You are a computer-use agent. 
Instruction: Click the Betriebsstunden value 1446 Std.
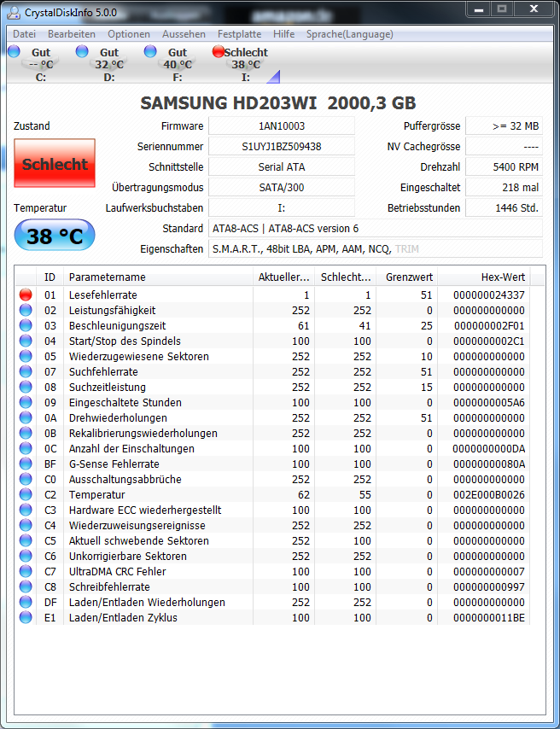(x=504, y=207)
